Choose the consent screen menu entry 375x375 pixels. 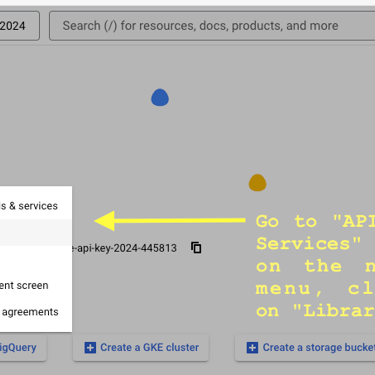coord(36,285)
